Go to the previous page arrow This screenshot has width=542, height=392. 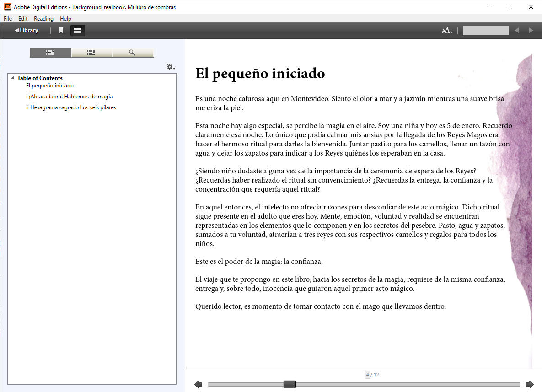(x=198, y=384)
